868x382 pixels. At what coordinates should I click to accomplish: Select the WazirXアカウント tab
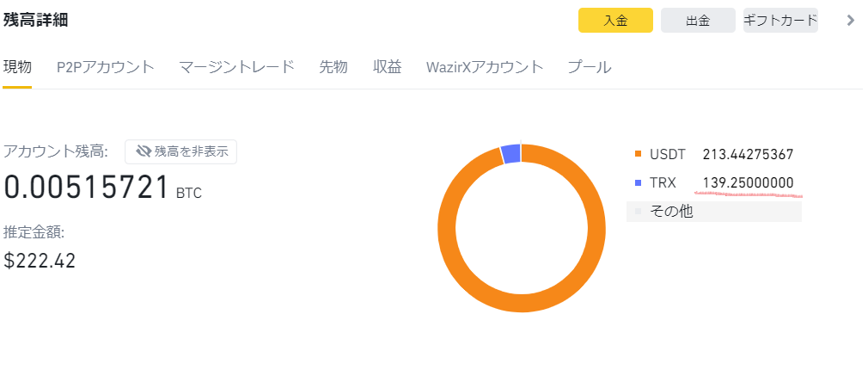coord(485,67)
